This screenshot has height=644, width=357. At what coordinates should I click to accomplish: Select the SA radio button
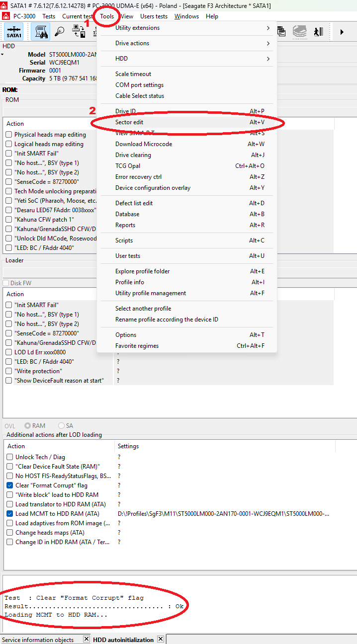[x=62, y=426]
